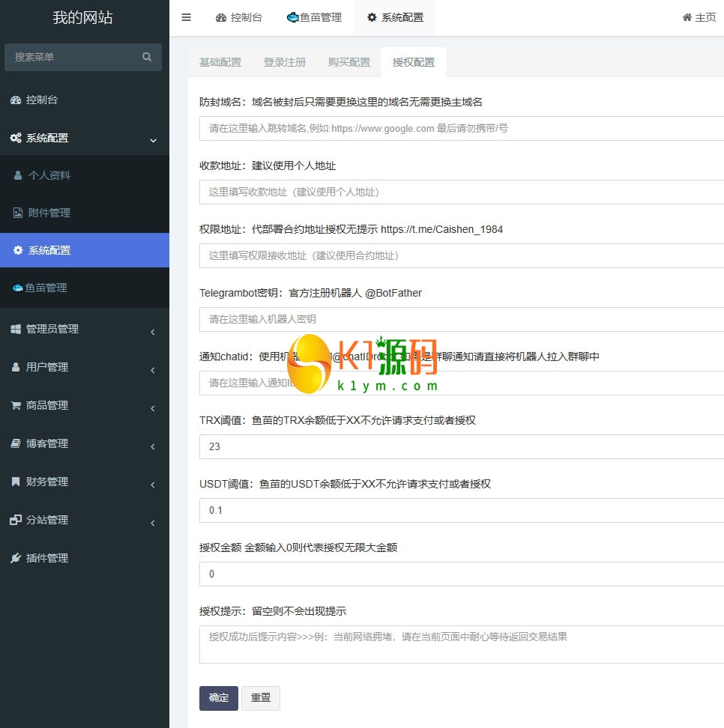Click the shopping cart icon beside 商品管理
This screenshot has height=728, width=724.
click(16, 405)
